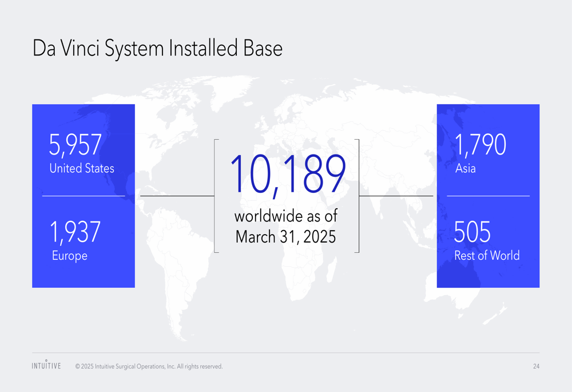Click the 2025 copyright notice text

point(149,366)
